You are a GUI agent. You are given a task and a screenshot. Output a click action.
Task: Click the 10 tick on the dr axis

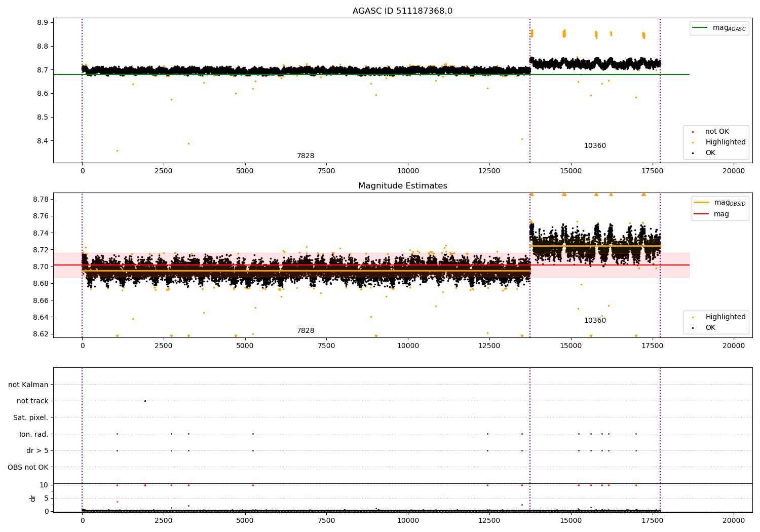coord(44,485)
